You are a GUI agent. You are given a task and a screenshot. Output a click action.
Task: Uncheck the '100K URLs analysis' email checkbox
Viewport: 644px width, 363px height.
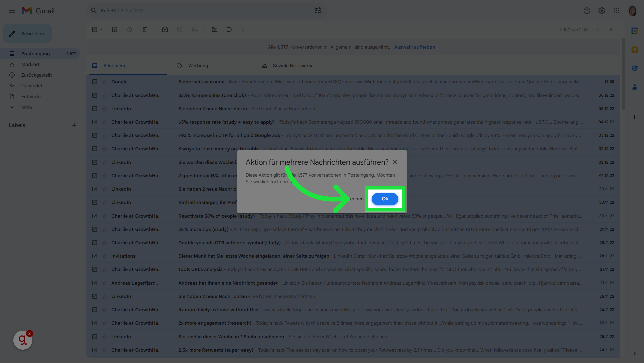tap(95, 269)
